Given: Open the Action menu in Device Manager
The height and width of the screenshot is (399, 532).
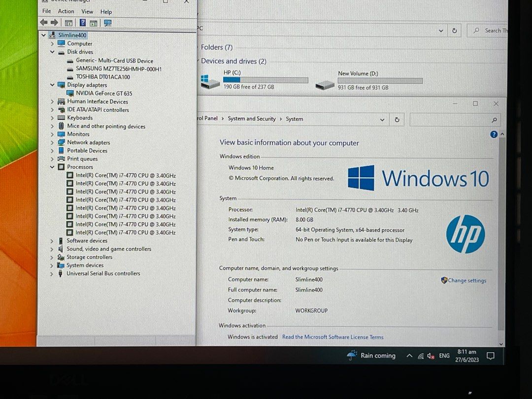Looking at the screenshot, I should point(66,11).
